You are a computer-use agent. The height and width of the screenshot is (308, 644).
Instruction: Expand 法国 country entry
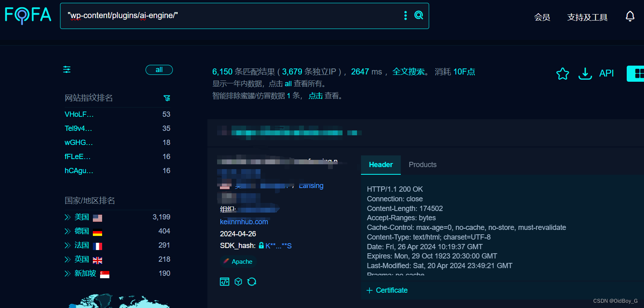tap(68, 246)
